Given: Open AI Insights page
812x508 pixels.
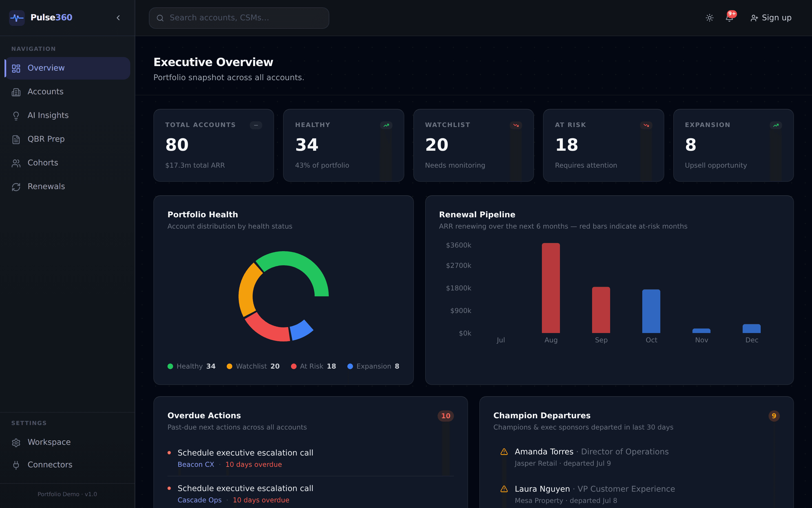Looking at the screenshot, I should [x=67, y=116].
